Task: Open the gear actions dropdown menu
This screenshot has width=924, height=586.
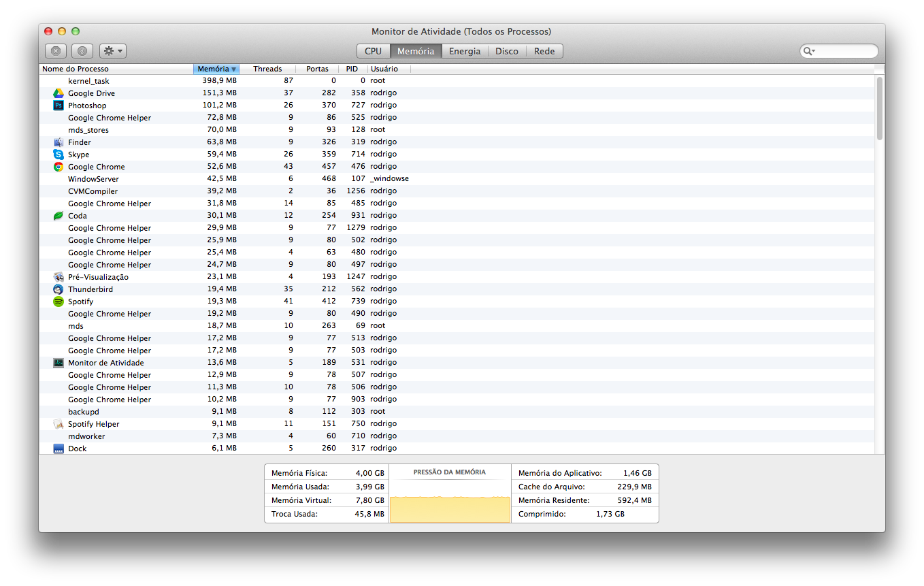Action: coord(113,51)
